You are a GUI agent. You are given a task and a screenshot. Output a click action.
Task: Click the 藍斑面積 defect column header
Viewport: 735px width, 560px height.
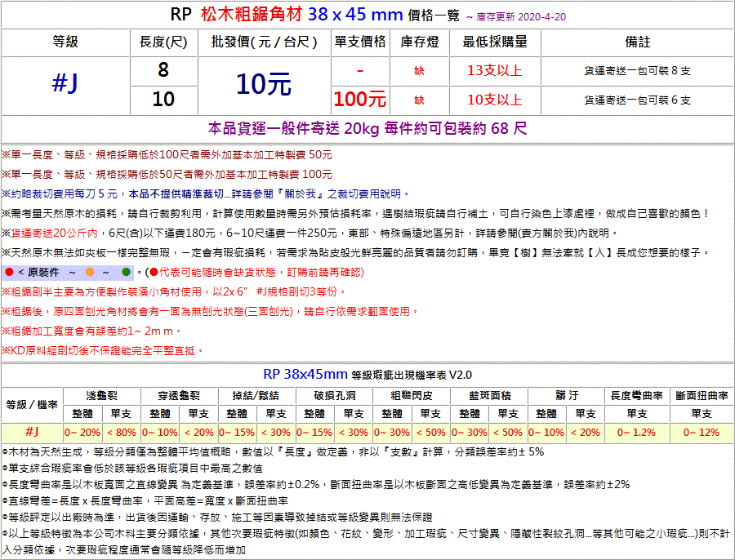(x=489, y=396)
